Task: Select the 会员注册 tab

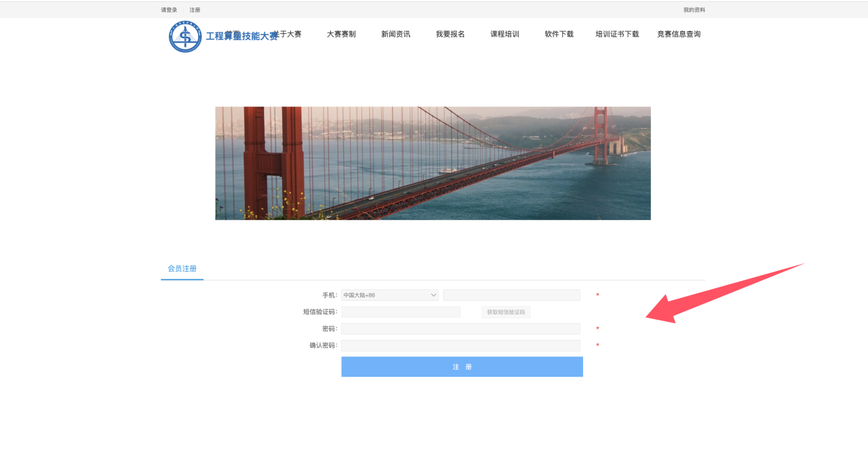Action: click(182, 269)
